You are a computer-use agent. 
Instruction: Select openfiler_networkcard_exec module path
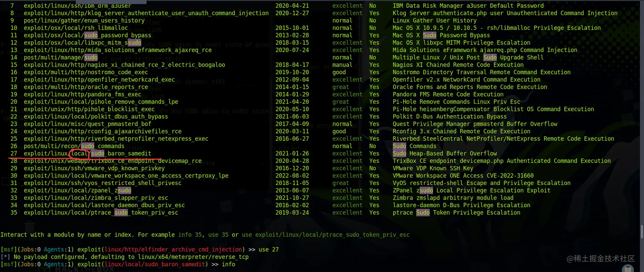point(99,80)
